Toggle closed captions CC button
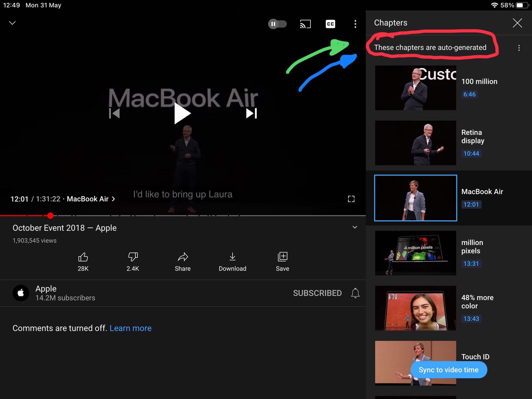Screen dimensions: 532x399 pos(330,24)
